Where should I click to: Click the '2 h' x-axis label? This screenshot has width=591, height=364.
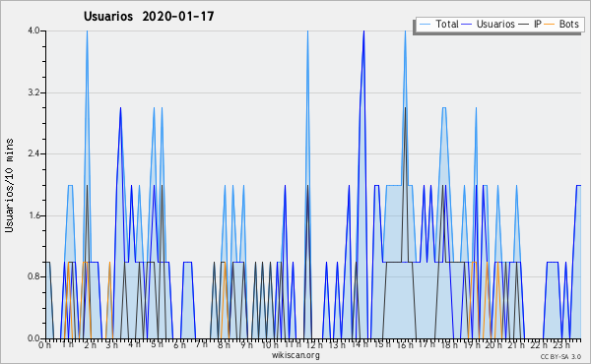(90, 345)
